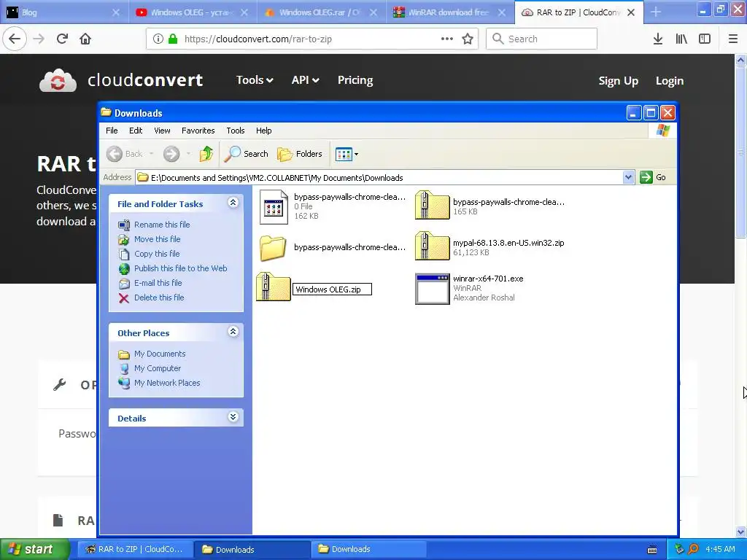Select the bypass-paywalls 165 KB zip icon
Image resolution: width=747 pixels, height=560 pixels.
432,205
